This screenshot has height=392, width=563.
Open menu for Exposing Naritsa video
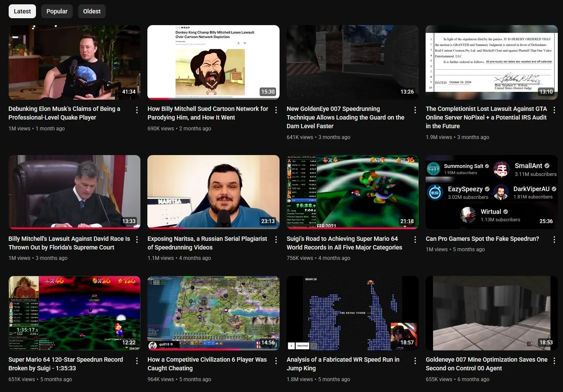[x=276, y=240]
